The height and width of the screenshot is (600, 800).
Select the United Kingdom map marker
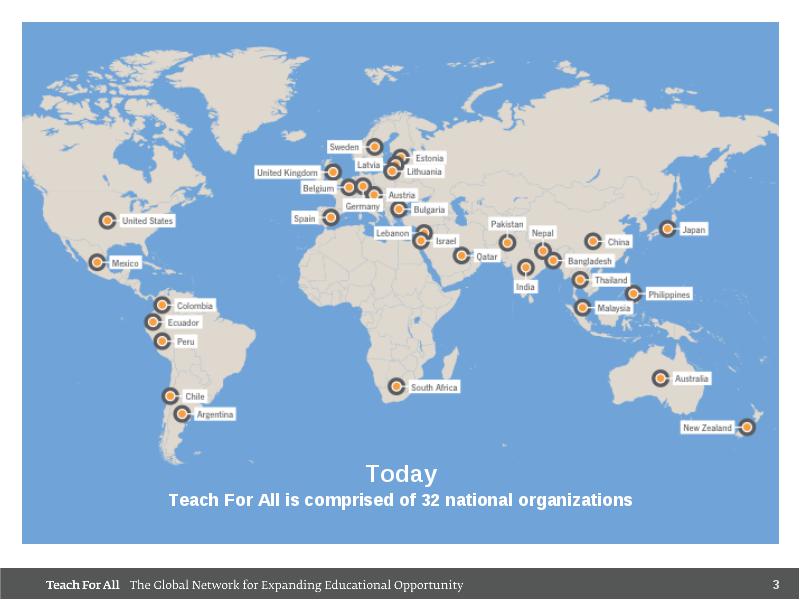tap(333, 172)
